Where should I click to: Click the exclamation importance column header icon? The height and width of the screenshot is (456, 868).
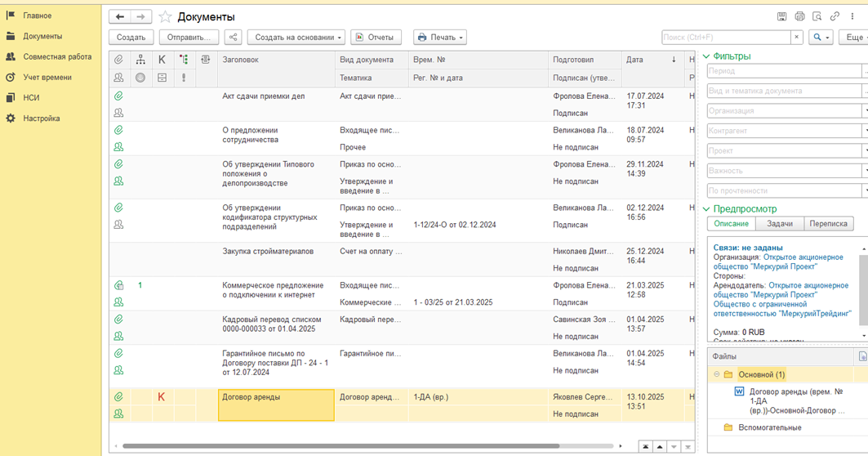[x=184, y=78]
